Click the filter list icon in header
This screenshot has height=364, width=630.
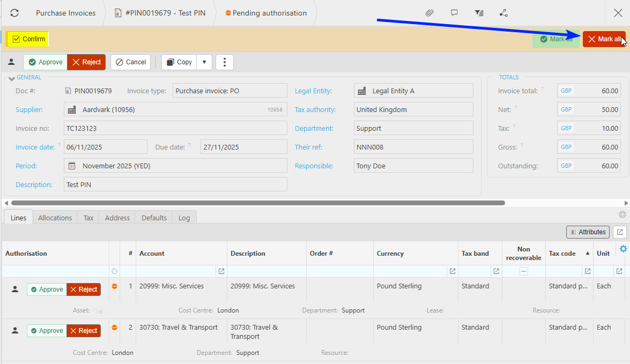479,13
